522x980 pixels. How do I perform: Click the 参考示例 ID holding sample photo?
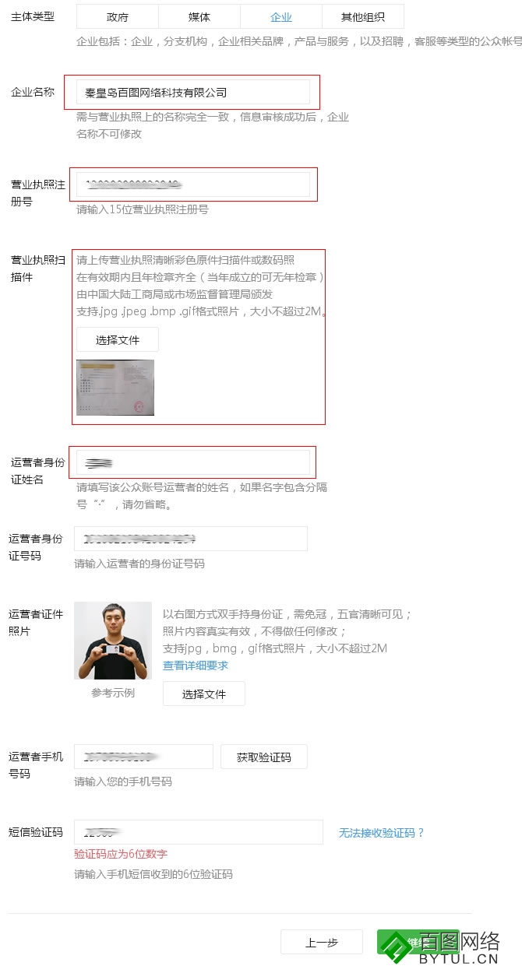pos(113,641)
